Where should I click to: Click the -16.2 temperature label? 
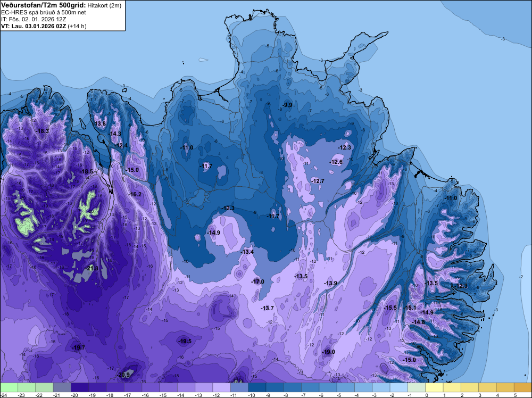(x=135, y=194)
